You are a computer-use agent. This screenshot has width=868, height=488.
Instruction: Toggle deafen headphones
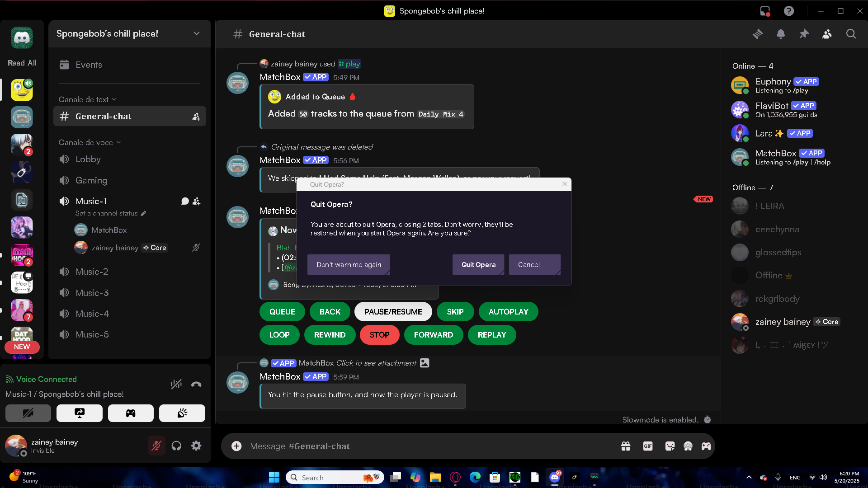(x=176, y=446)
